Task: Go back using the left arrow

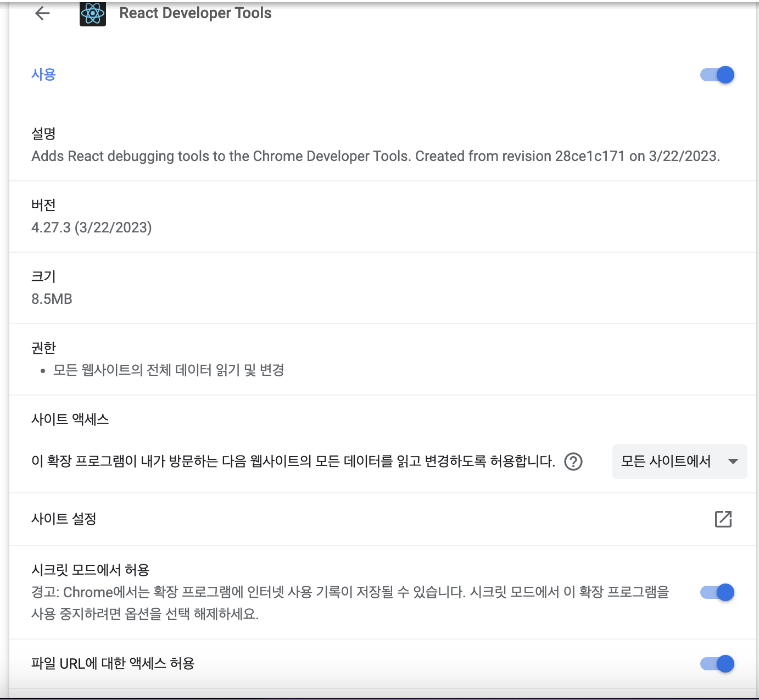Action: coord(42,13)
